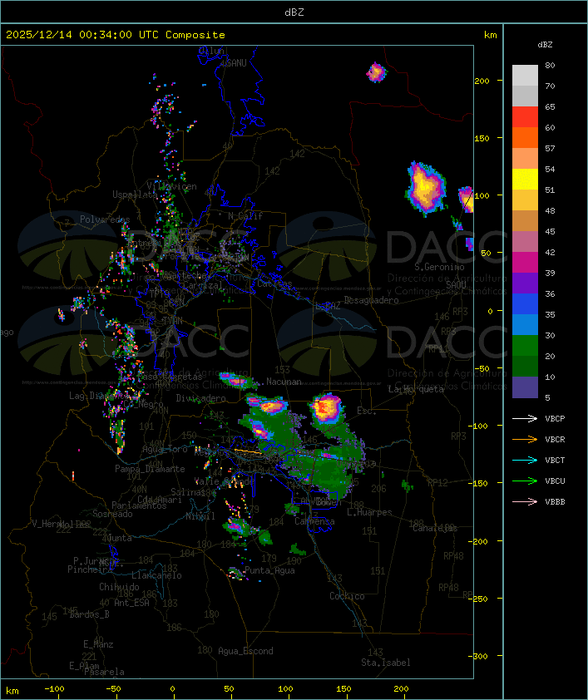The height and width of the screenshot is (700, 588).
Task: Click the dBZ title in the header bar
Action: pos(294,12)
